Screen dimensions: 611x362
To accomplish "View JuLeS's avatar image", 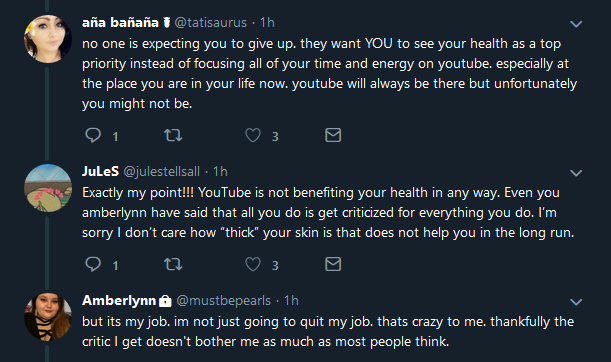I will click(x=48, y=188).
